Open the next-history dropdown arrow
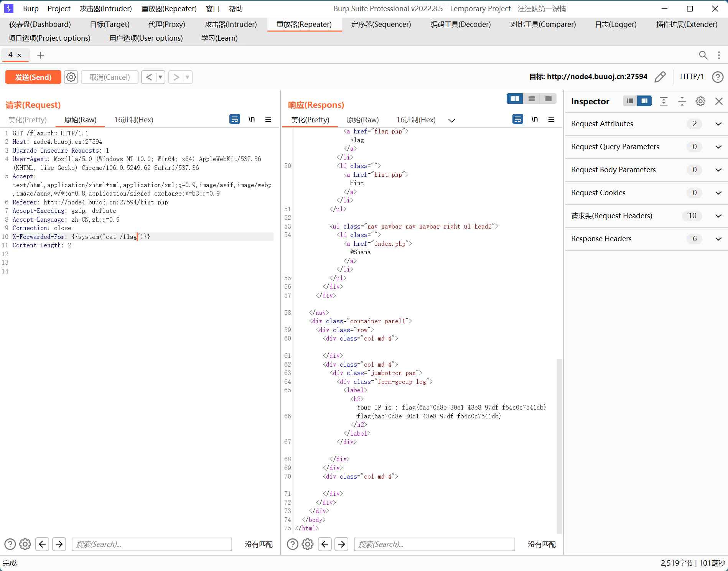 point(188,77)
